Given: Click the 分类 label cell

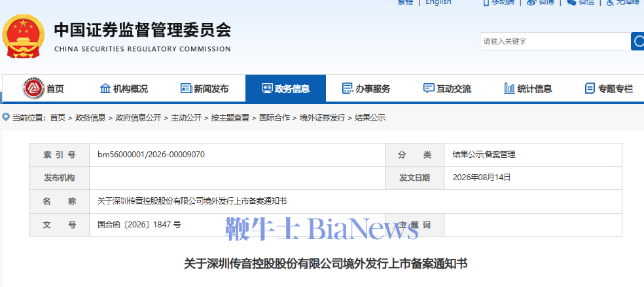Looking at the screenshot, I should point(414,155).
